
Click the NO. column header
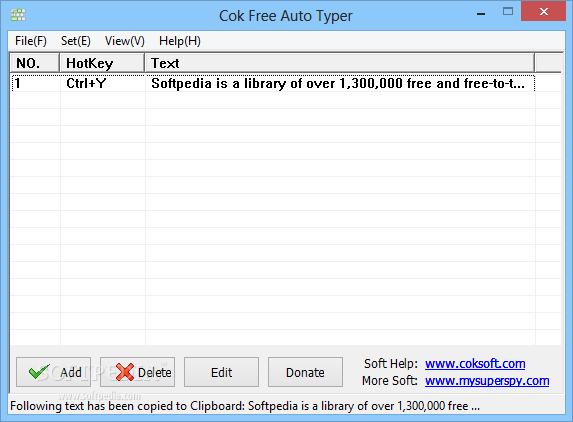pos(35,63)
